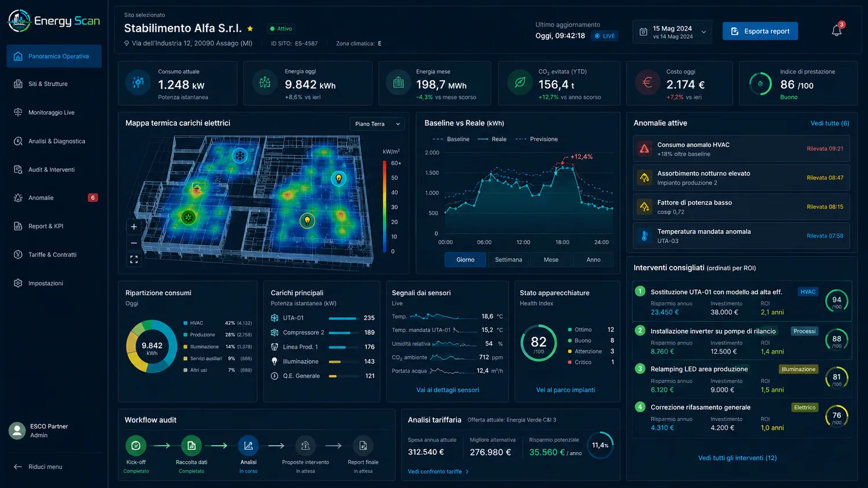Screen dimensions: 868x488
Task: Open Vei al parco impianti link
Action: pyautogui.click(x=565, y=390)
